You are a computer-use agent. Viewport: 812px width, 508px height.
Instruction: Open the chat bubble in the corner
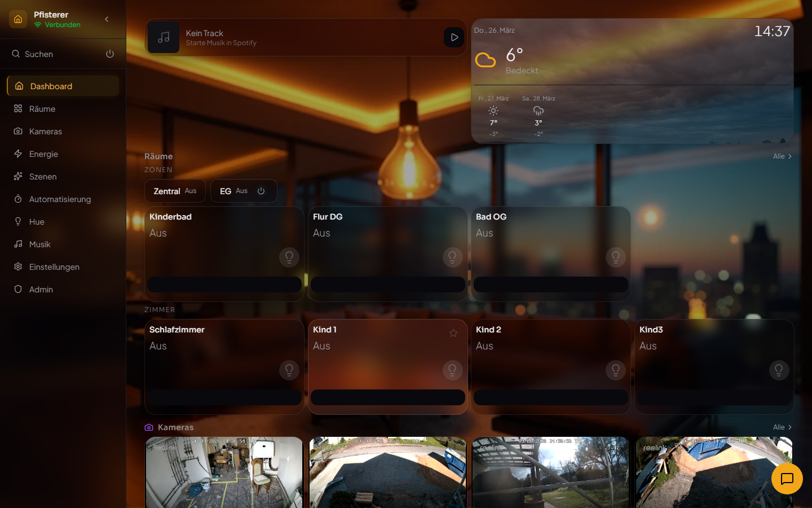(787, 479)
